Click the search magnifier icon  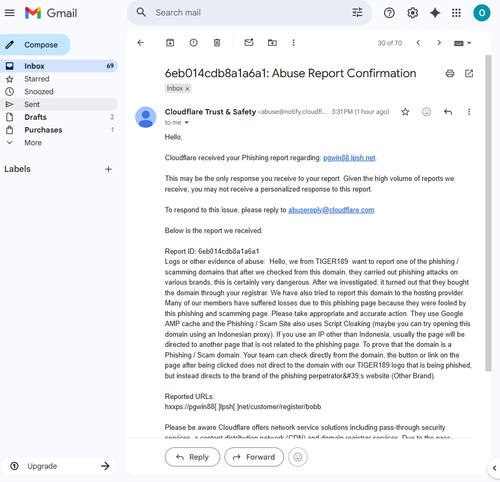click(x=141, y=13)
